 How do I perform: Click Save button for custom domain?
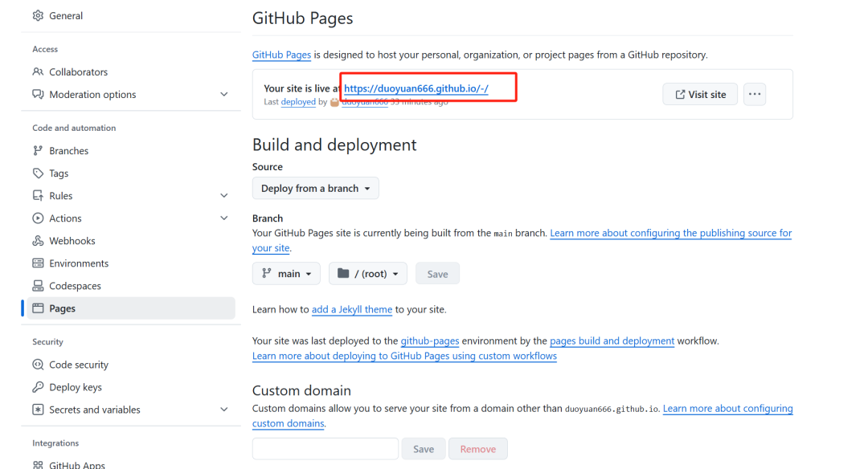click(x=424, y=449)
